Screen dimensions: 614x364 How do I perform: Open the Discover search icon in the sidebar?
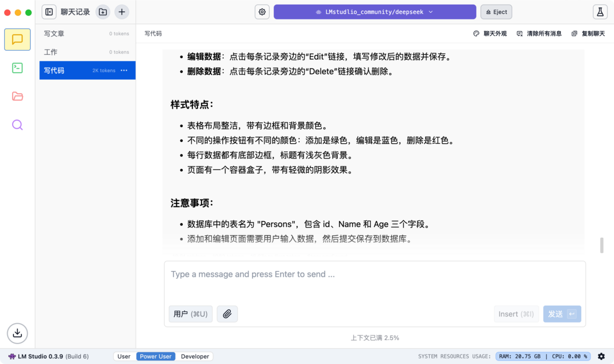click(x=17, y=125)
